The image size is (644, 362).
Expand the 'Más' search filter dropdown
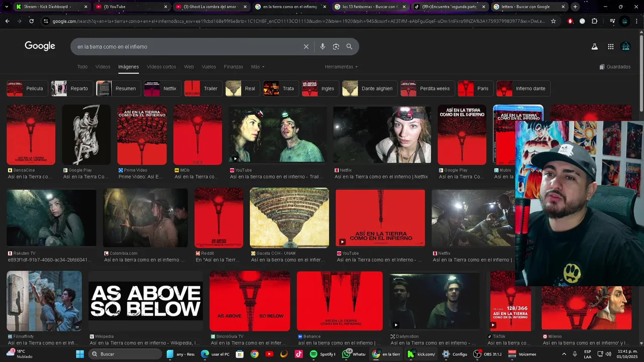click(x=258, y=67)
